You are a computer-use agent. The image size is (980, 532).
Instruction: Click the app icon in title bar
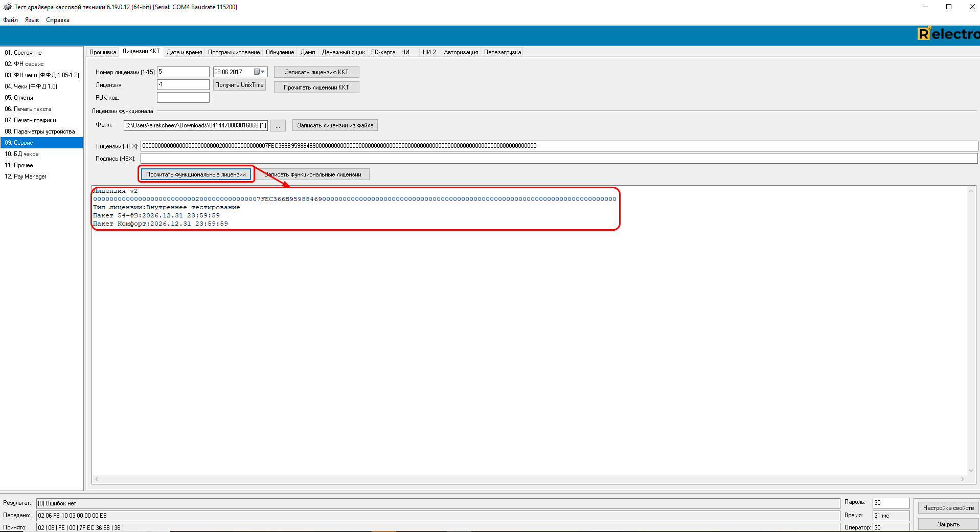pos(7,7)
